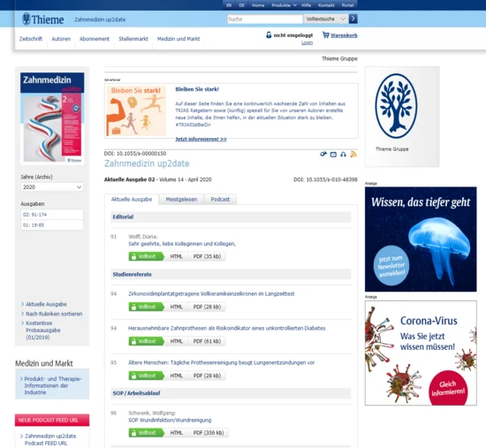Open the Stellenmarkt menu

[x=133, y=39]
